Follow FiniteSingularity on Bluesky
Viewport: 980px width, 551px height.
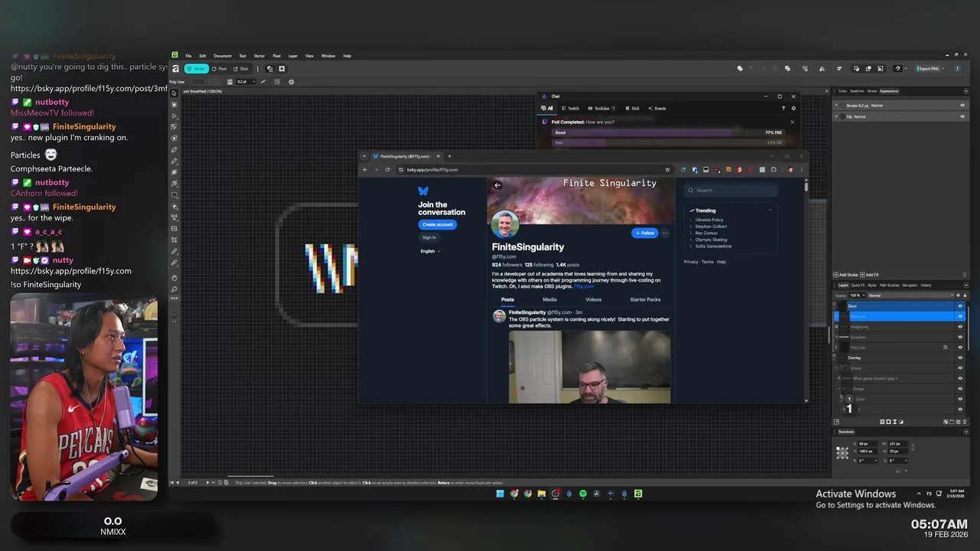pos(645,233)
